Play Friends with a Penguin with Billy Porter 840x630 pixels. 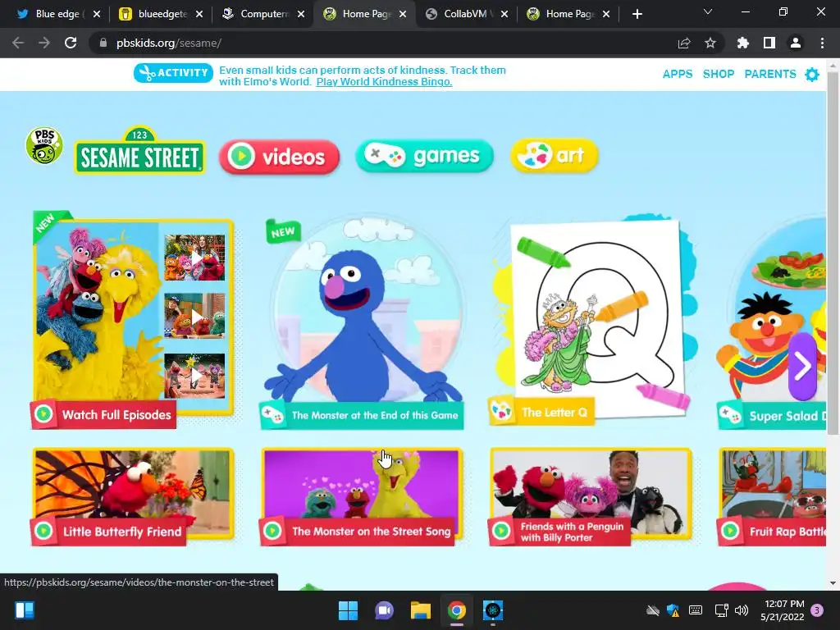(x=591, y=496)
